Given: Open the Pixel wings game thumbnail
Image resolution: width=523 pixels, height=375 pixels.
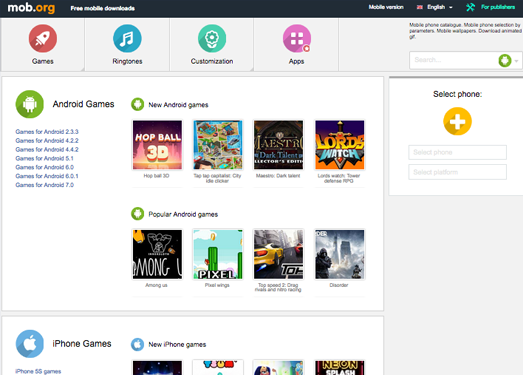Looking at the screenshot, I should [x=218, y=254].
